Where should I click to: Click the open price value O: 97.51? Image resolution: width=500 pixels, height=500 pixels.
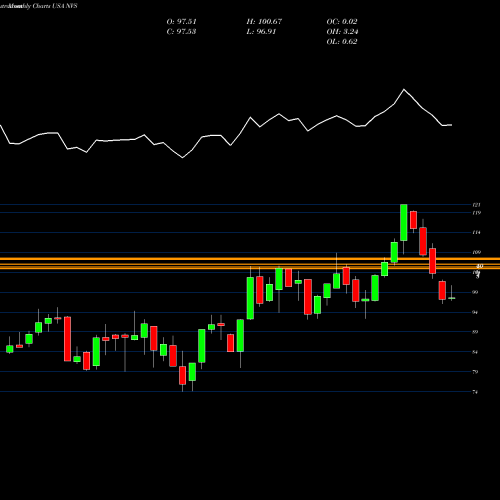181,22
